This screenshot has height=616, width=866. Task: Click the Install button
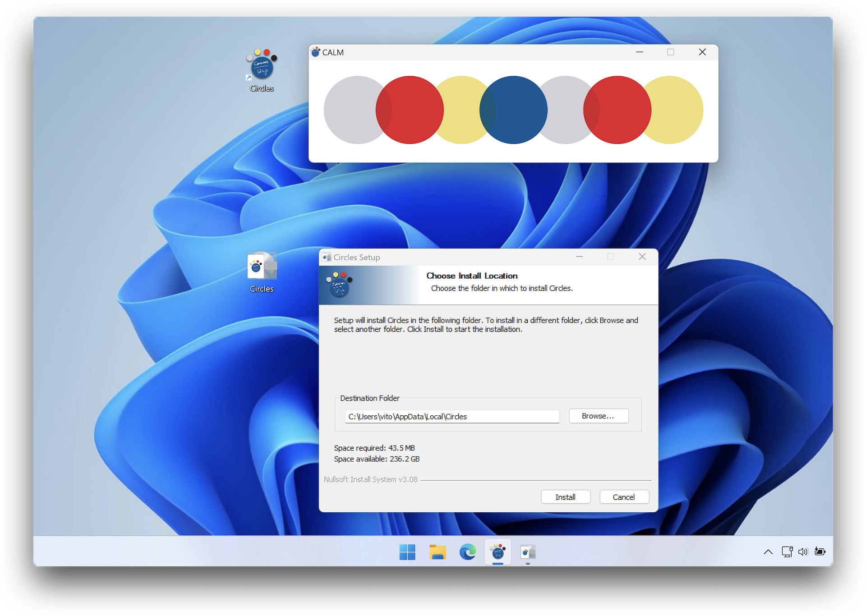[565, 497]
